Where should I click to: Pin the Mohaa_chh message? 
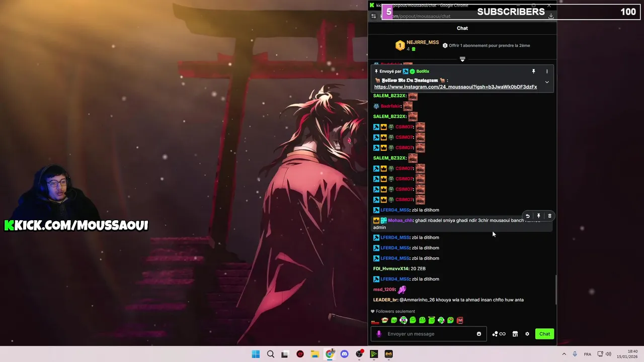(538, 216)
